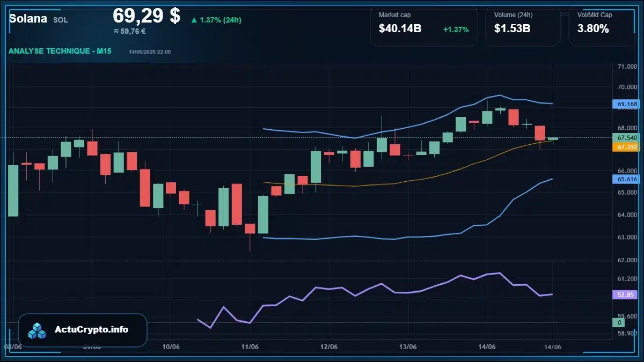This screenshot has width=644, height=362.
Task: Select the 3.80% Vol/Mkt Cap value
Action: (593, 29)
